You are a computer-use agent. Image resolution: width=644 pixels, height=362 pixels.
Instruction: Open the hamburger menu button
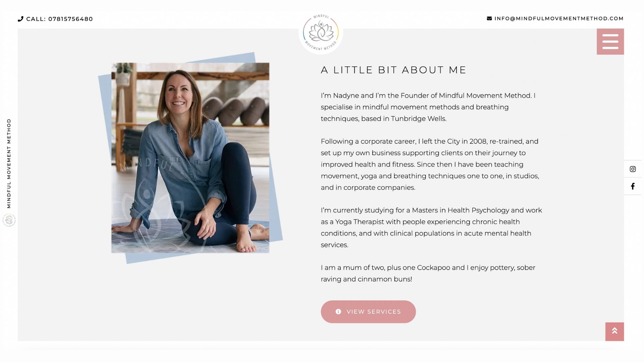click(x=610, y=42)
